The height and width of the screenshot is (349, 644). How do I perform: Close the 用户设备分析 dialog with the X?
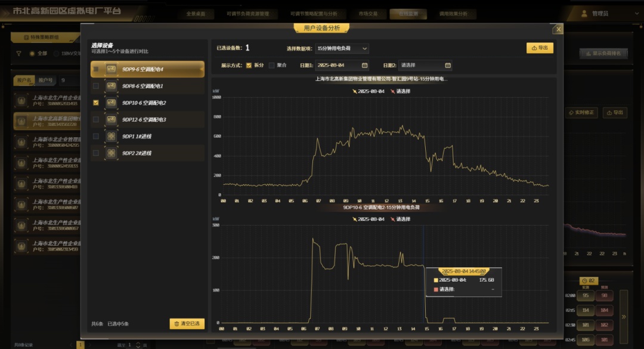click(x=558, y=29)
